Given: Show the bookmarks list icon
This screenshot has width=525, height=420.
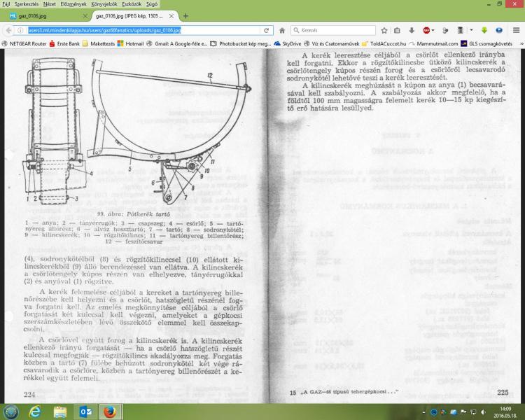Looking at the screenshot, I should coord(397,31).
